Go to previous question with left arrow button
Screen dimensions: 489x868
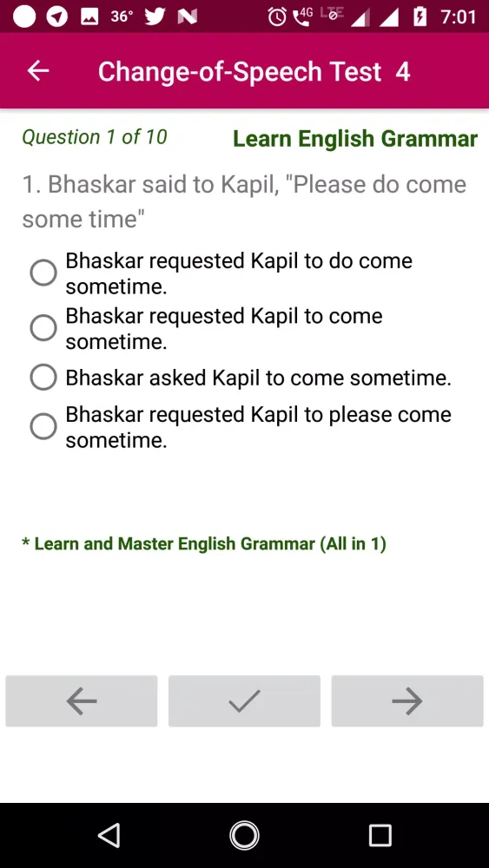click(x=82, y=700)
